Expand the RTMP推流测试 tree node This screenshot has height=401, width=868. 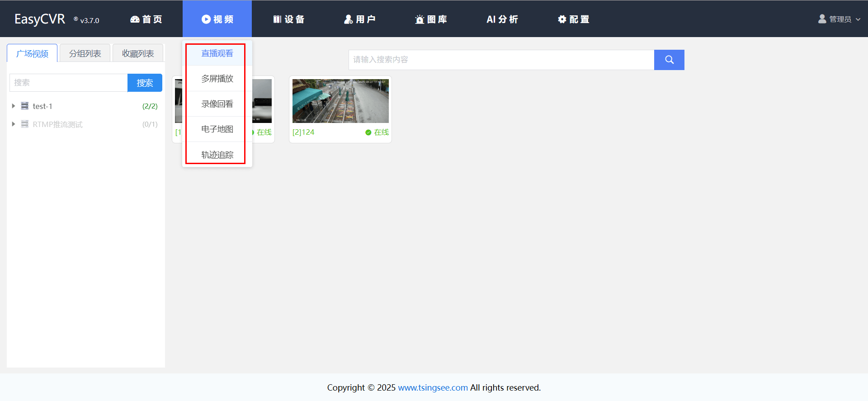14,124
